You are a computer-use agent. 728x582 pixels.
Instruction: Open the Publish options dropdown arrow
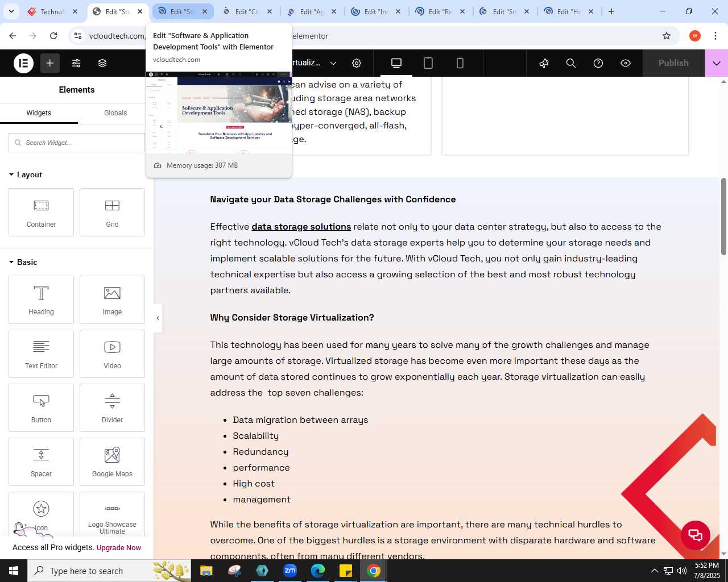coord(717,63)
